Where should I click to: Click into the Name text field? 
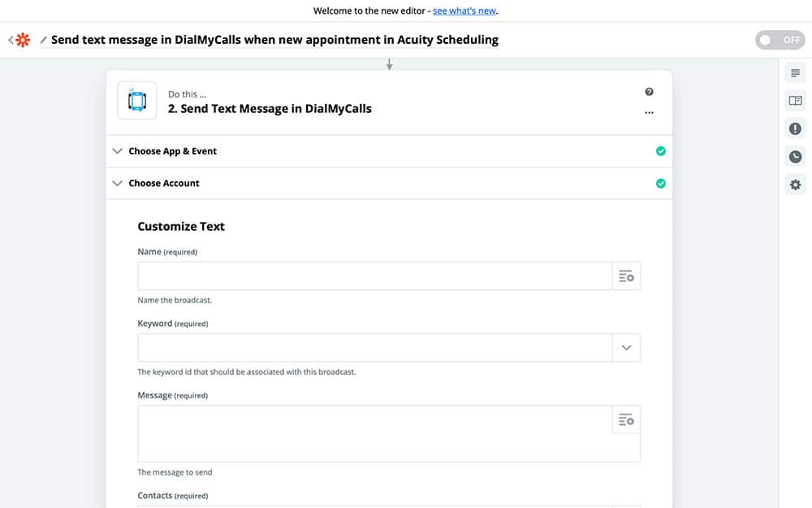(374, 276)
